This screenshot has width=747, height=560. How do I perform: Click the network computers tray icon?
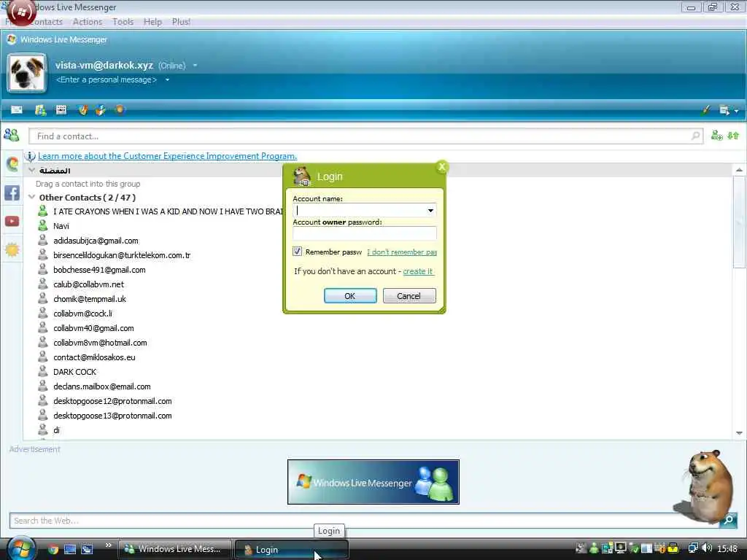693,548
